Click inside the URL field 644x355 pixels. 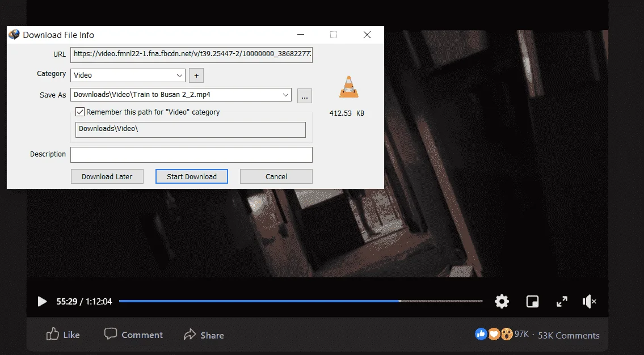coord(191,55)
